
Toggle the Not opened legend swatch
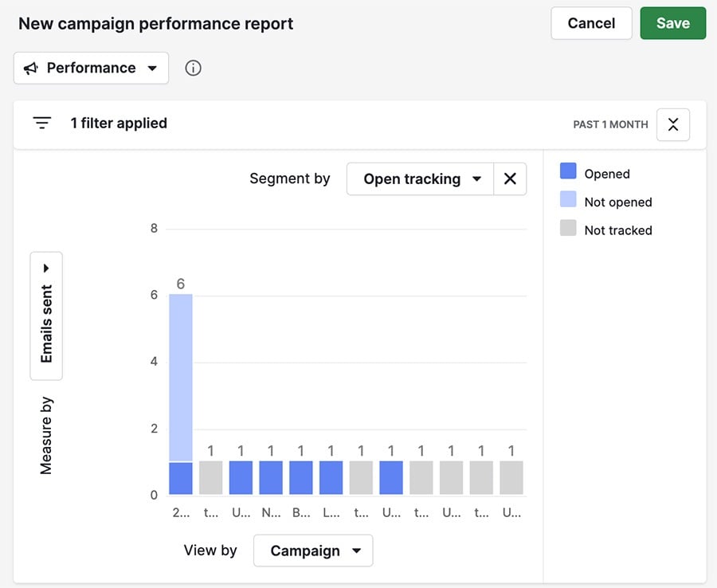(x=568, y=201)
